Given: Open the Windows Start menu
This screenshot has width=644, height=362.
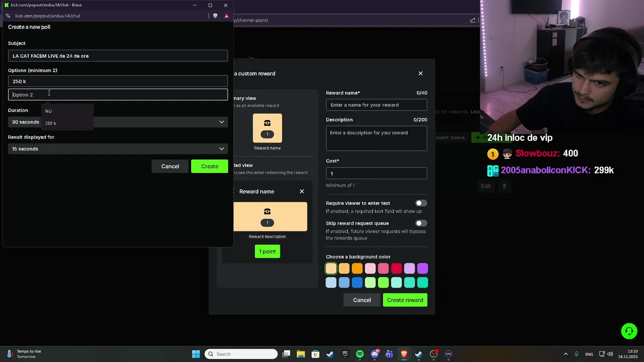Looking at the screenshot, I should 196,354.
